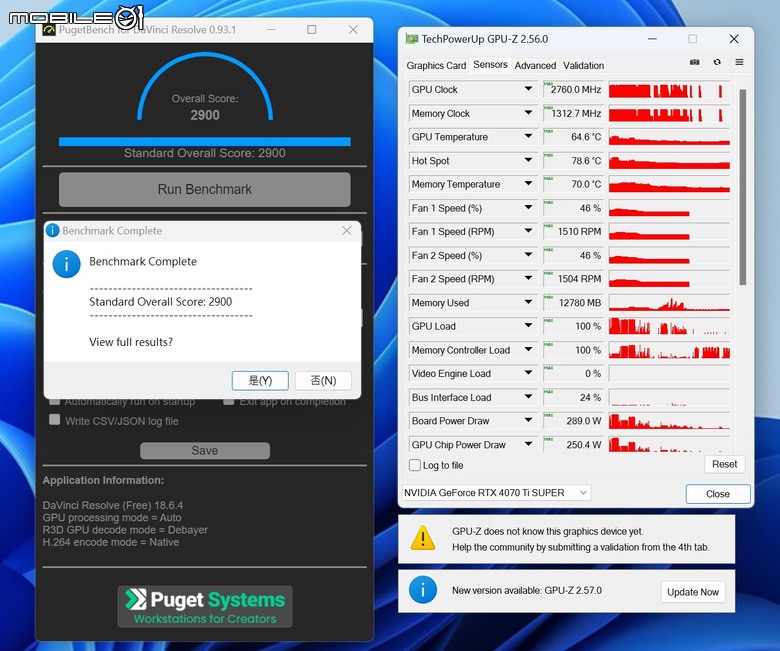Open the Fan 1 Speed (RPM) dropdown
Image resolution: width=780 pixels, height=651 pixels.
(528, 231)
